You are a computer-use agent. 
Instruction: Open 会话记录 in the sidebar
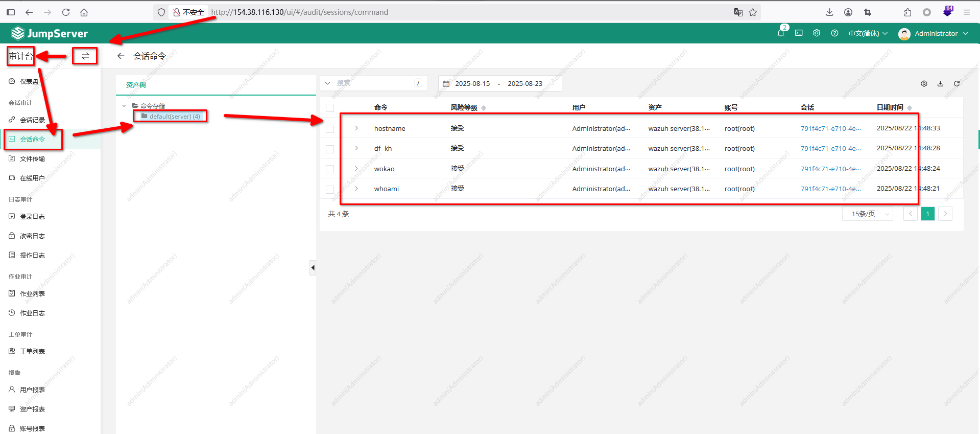coord(32,120)
